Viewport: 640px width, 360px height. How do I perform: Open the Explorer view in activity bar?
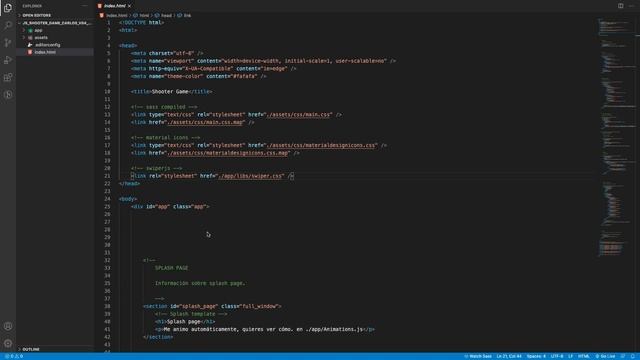pyautogui.click(x=8, y=8)
